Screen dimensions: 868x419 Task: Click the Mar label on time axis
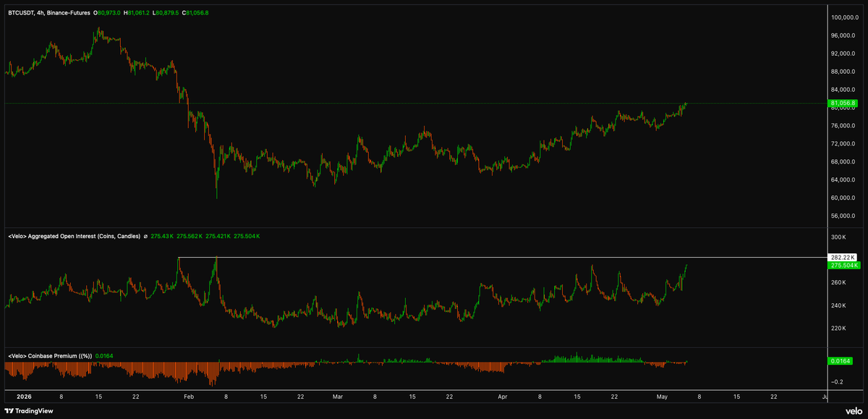pyautogui.click(x=339, y=397)
